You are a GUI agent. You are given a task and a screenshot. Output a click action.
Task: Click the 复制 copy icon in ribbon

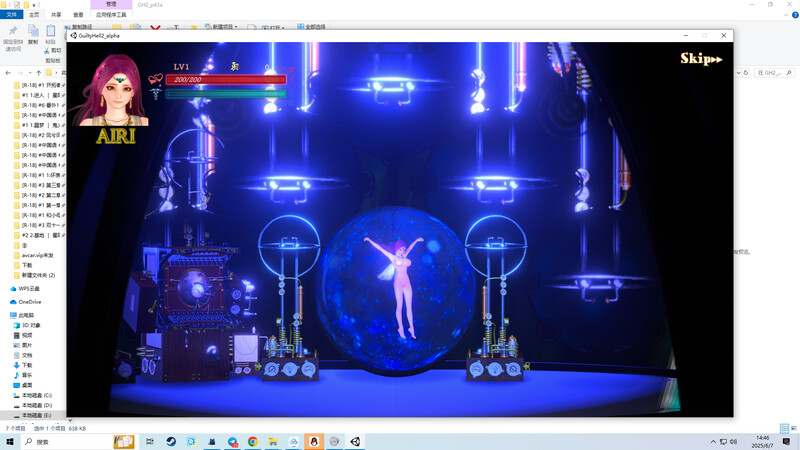pos(33,32)
